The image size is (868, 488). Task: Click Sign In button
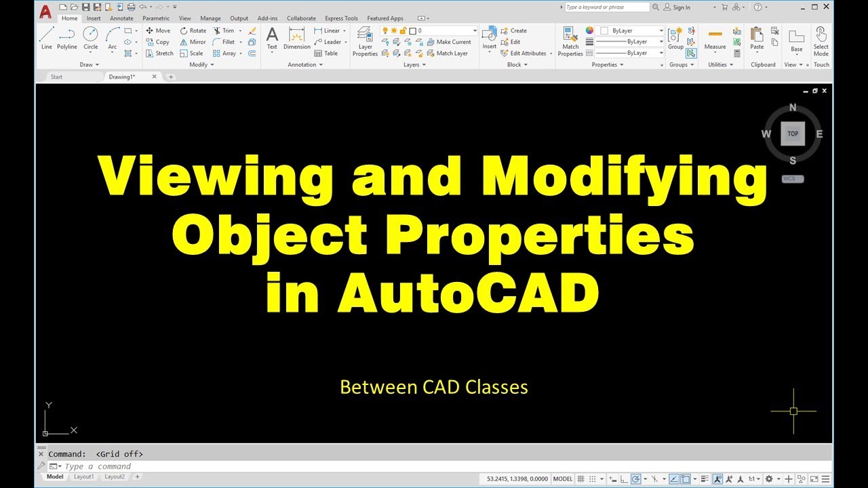(677, 7)
